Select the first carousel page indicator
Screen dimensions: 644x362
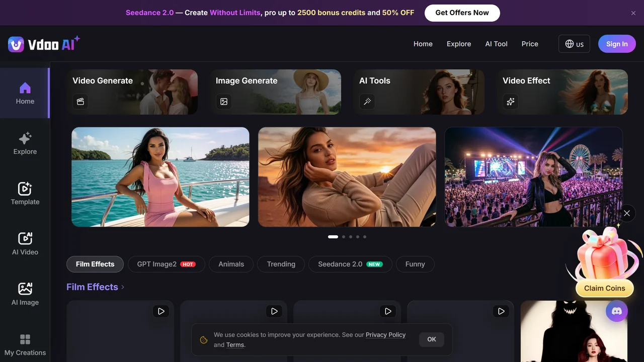[x=333, y=236]
